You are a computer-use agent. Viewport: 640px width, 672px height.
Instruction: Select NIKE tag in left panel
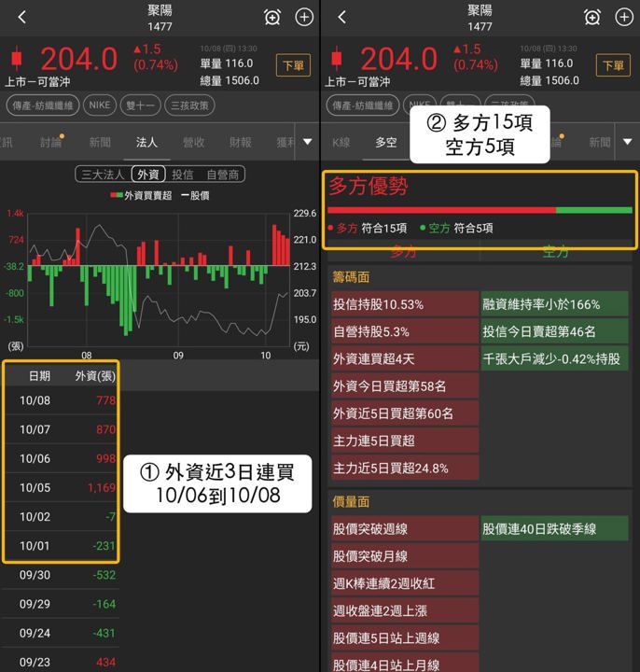100,105
